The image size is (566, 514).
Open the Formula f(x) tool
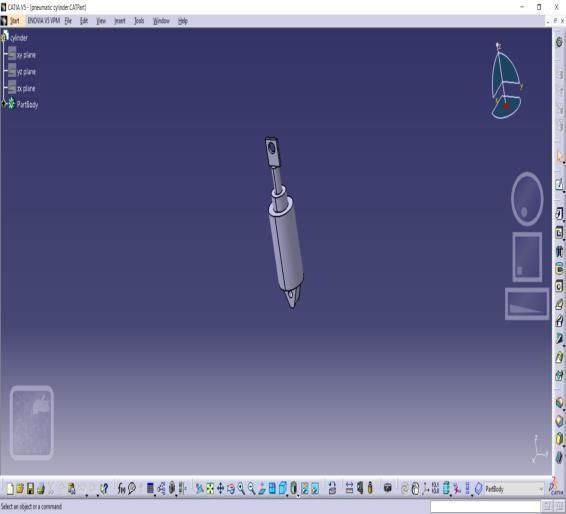click(121, 489)
